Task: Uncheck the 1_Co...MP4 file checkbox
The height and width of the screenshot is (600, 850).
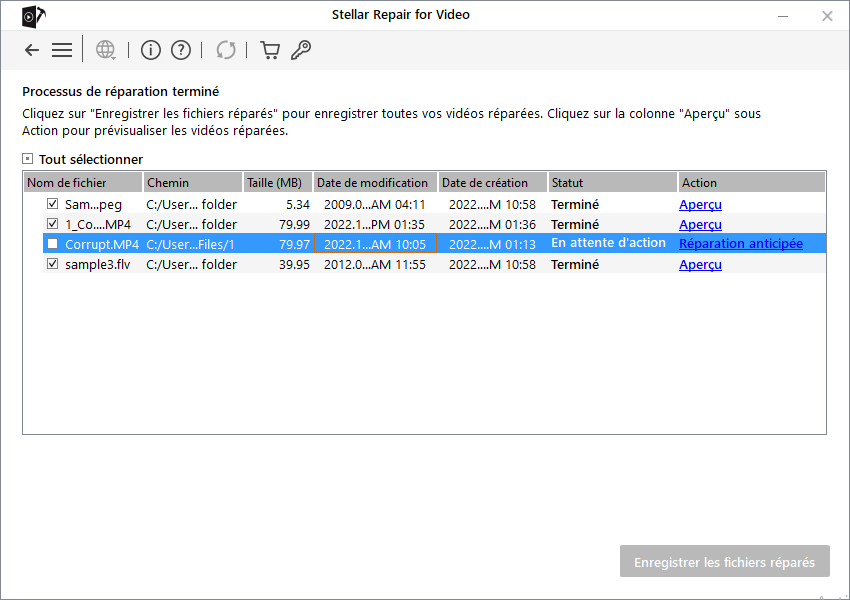Action: point(52,224)
